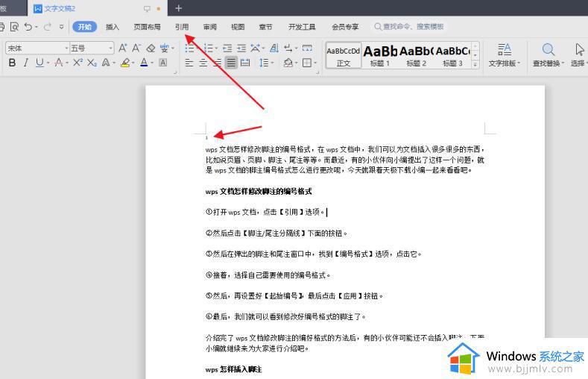
Task: Open print preview from quick access toolbar
Action: [x=14, y=27]
